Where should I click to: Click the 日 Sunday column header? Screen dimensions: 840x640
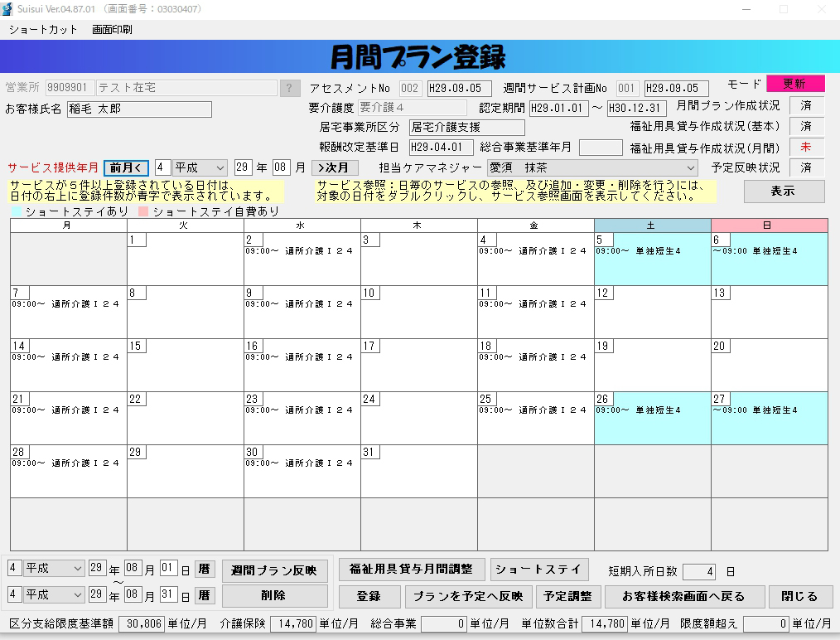[770, 225]
